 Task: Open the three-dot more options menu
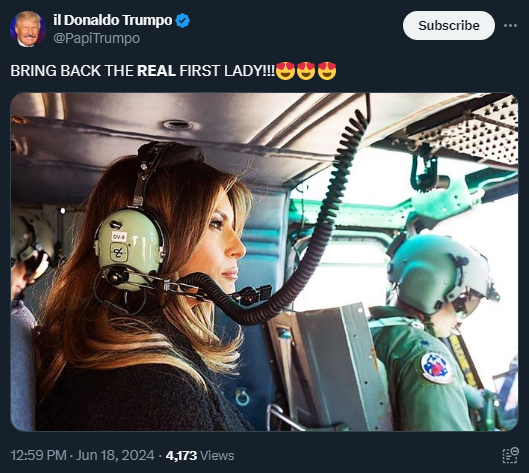coord(510,26)
